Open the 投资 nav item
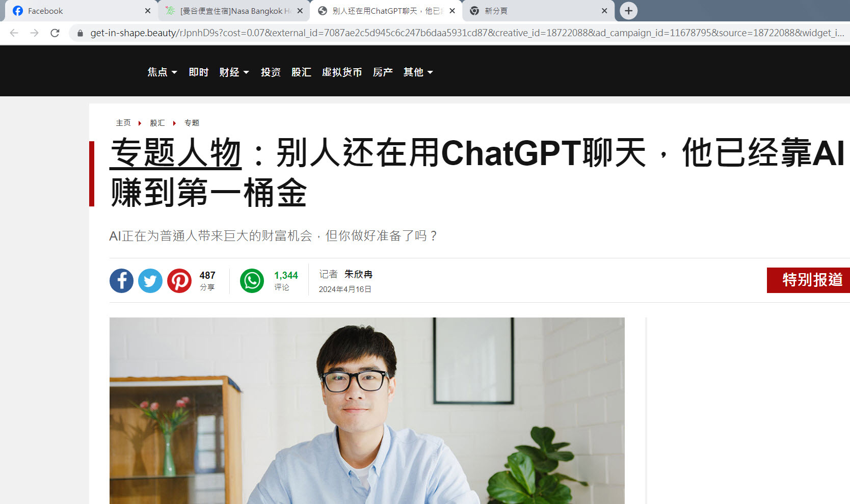 [271, 72]
